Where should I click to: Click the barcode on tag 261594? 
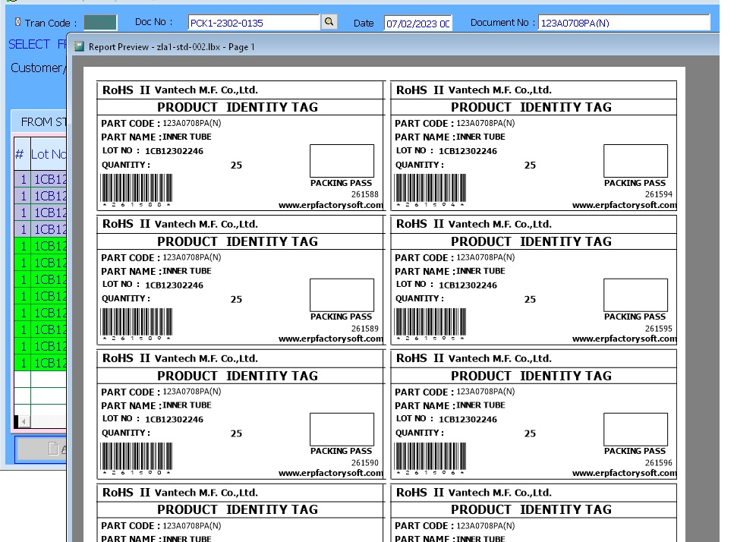pos(430,187)
